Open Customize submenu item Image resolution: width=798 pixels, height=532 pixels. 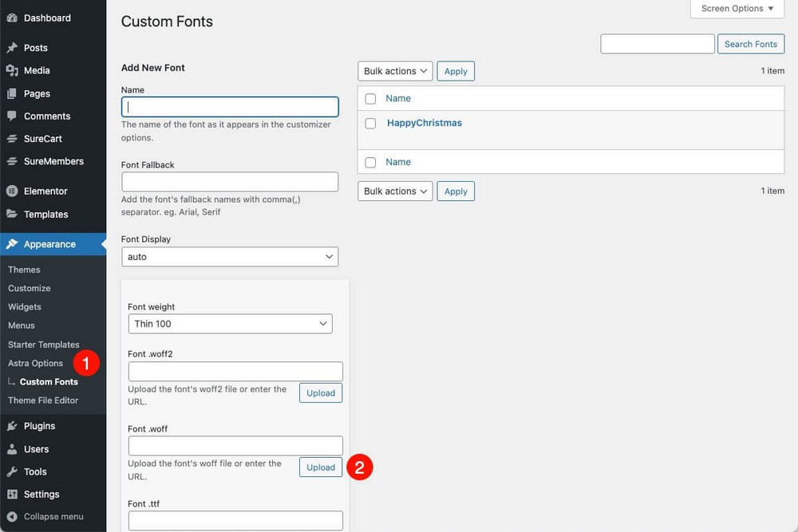[29, 289]
